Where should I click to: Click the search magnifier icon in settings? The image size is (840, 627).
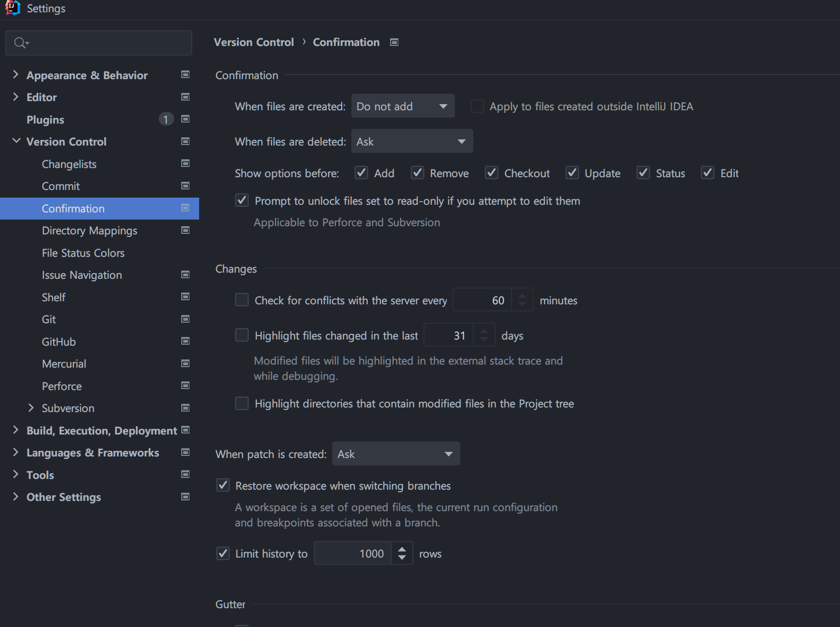pos(21,43)
